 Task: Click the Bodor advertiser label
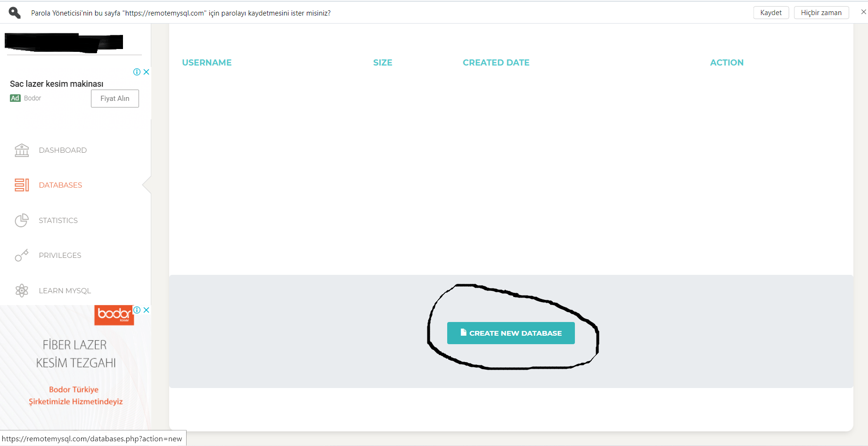coord(33,98)
